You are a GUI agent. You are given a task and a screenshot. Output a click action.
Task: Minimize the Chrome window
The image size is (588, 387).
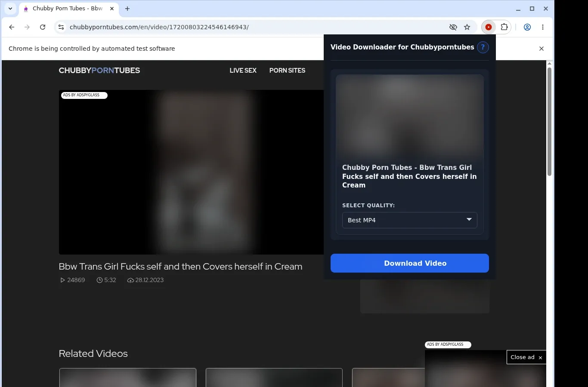pyautogui.click(x=518, y=9)
